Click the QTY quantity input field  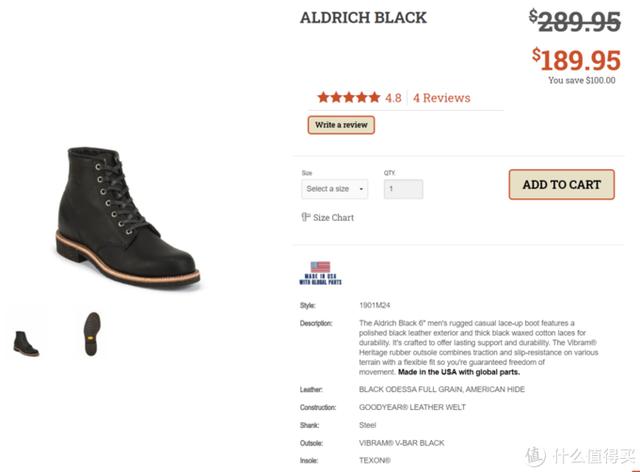tap(403, 189)
